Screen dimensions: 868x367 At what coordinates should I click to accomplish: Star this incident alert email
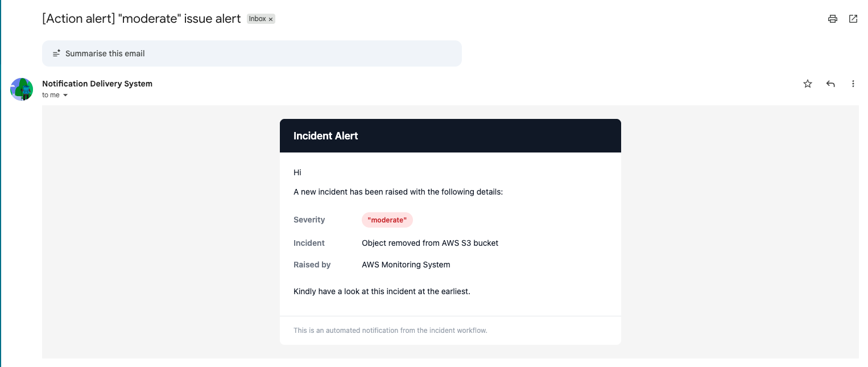[x=808, y=84]
